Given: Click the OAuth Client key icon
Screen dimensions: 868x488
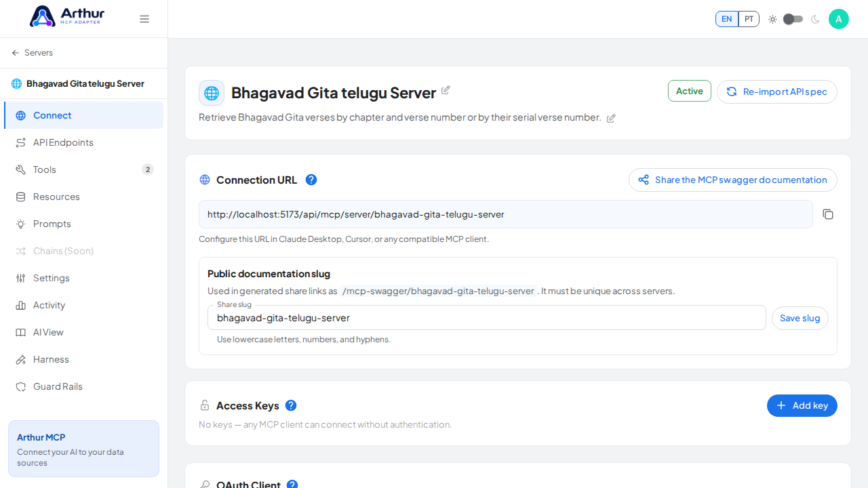Looking at the screenshot, I should (x=205, y=485).
